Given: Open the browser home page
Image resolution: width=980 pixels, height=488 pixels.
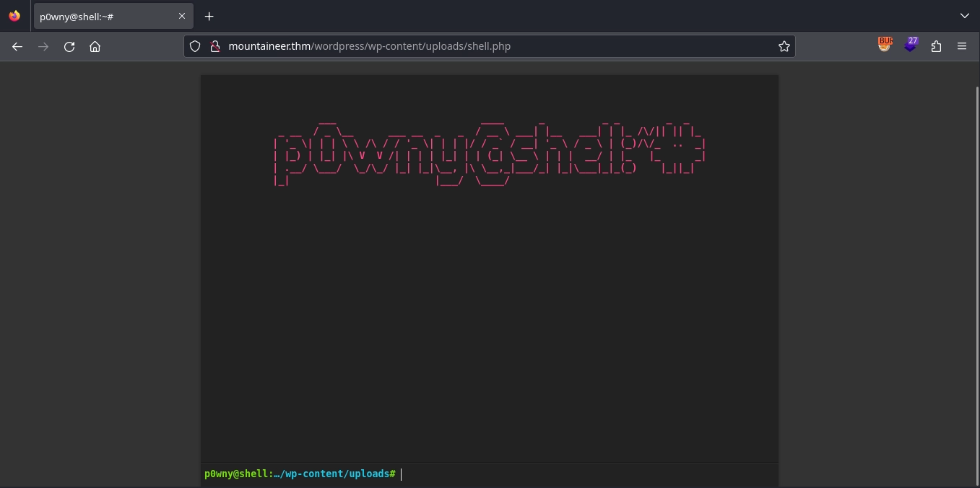Looking at the screenshot, I should 95,46.
